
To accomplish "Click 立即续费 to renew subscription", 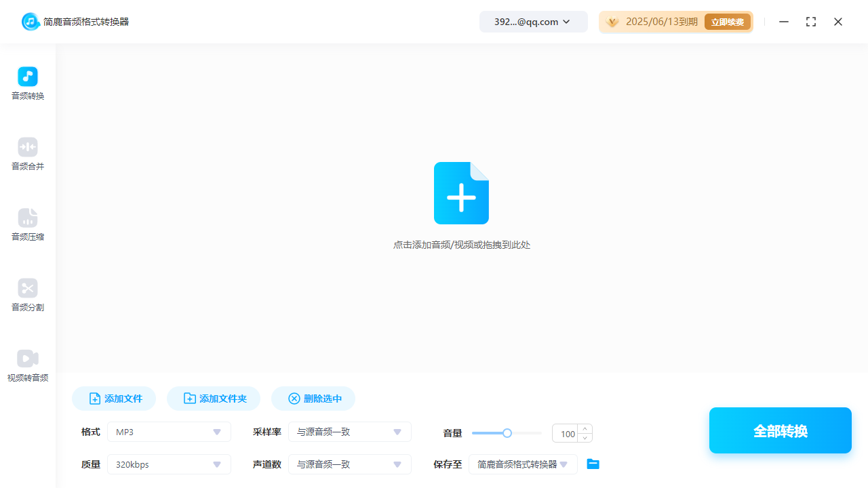I will [x=727, y=21].
